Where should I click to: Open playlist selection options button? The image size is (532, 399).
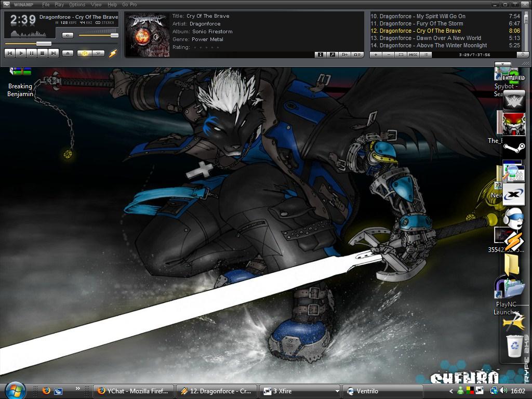click(x=401, y=54)
